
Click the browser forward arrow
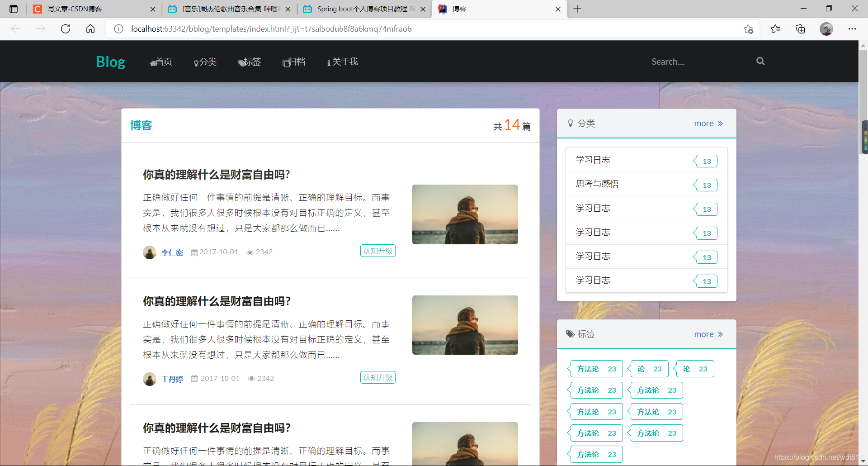(41, 29)
